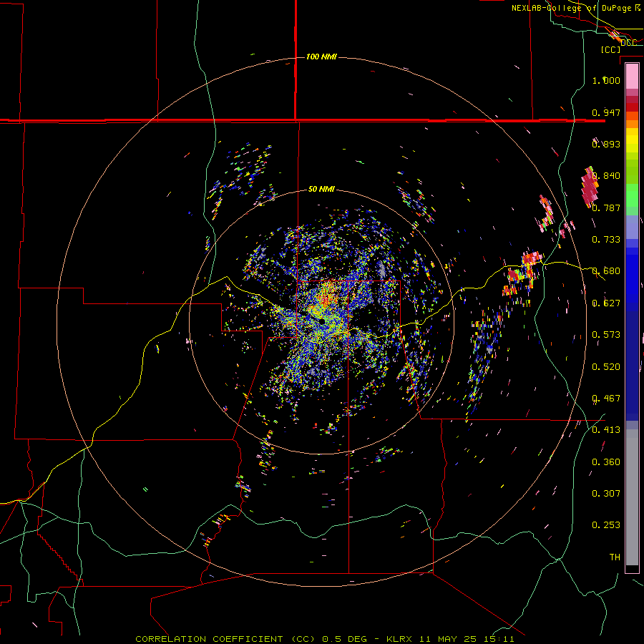
Task: Click the 0.893 scale value
Action: 606,144
